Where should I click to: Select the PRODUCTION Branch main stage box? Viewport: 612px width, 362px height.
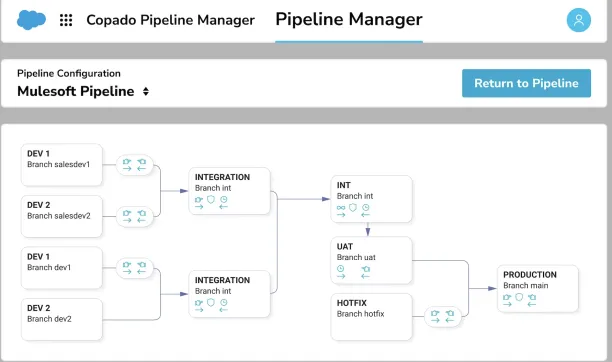[x=537, y=289]
